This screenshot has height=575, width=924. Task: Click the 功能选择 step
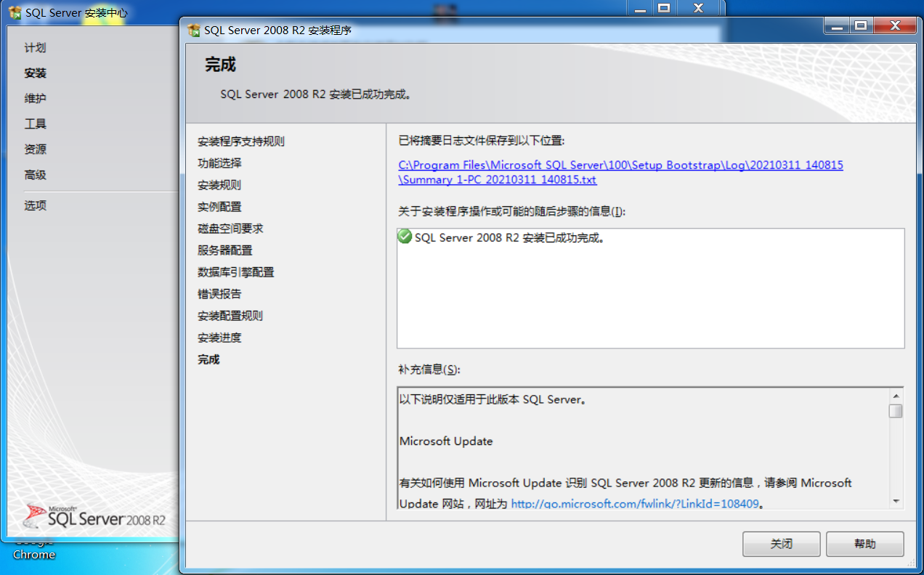[x=219, y=163]
